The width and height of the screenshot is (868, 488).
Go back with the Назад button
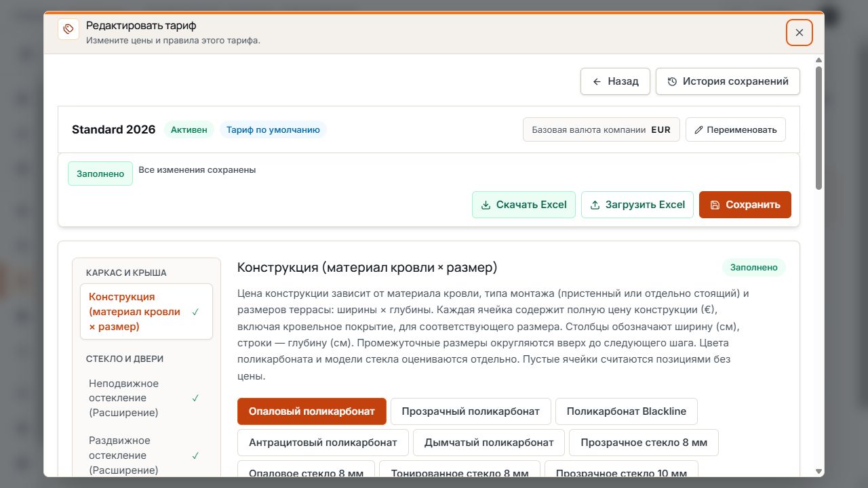[x=615, y=81]
